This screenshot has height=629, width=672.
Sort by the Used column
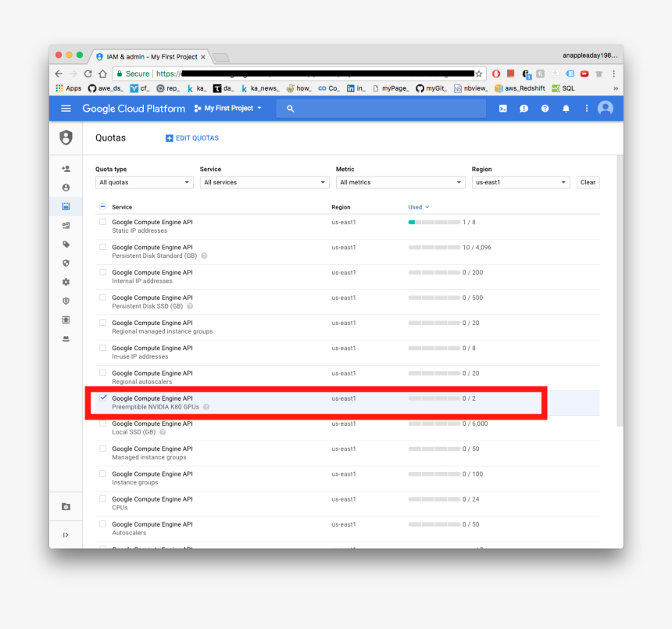[x=419, y=207]
